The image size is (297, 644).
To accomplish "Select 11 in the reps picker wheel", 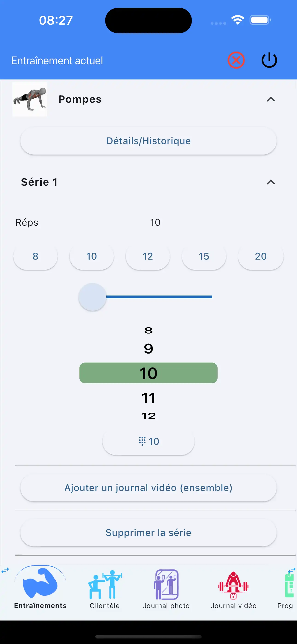I will click(x=148, y=398).
